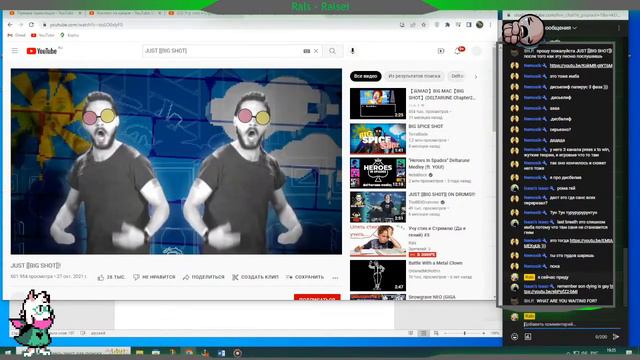Click the browser address bar URL
Viewport: 640px width, 360px height.
(86, 25)
